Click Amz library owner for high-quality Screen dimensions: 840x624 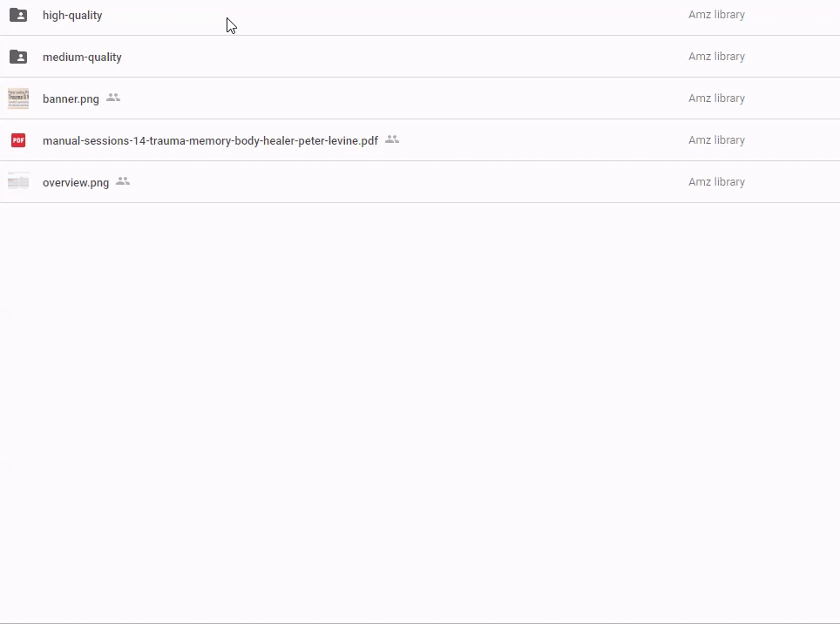[x=716, y=15]
